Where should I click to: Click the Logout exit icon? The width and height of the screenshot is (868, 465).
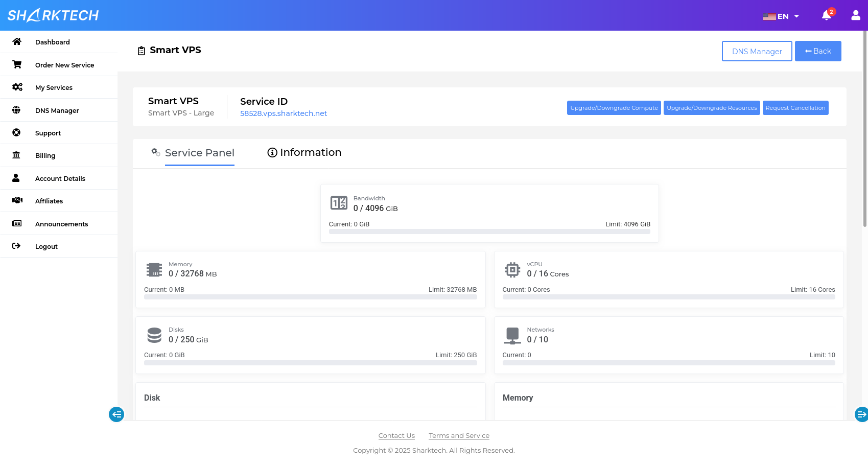pyautogui.click(x=16, y=246)
